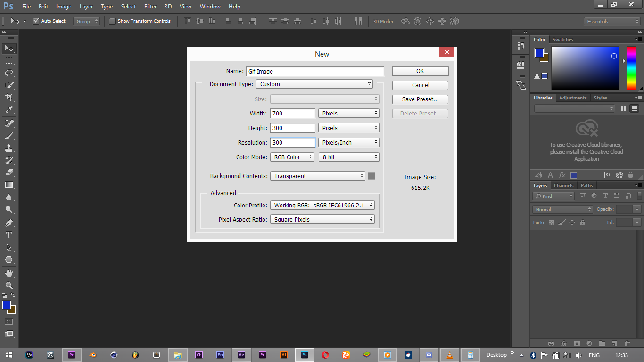Select the Pen tool
The height and width of the screenshot is (362, 644).
[x=9, y=222]
